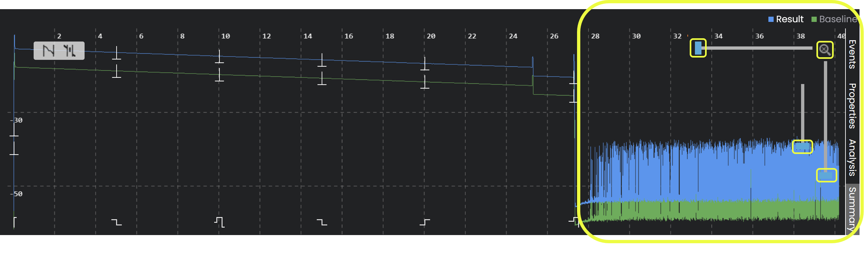
Task: Select the pulse event marker at bottom near 10
Action: [219, 222]
